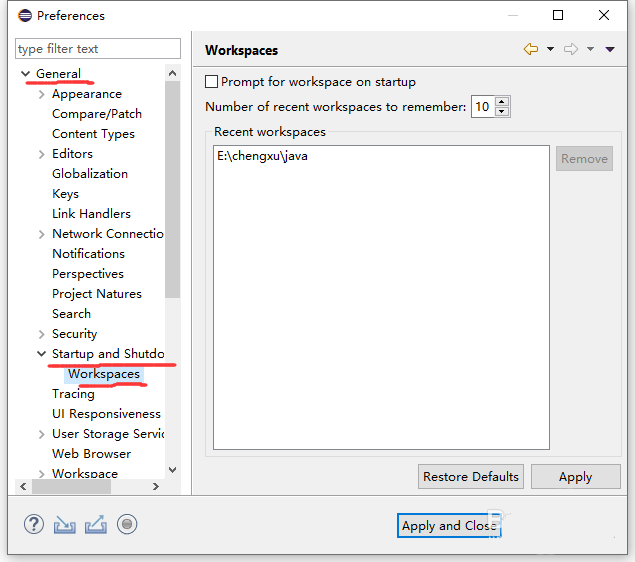635x562 pixels.
Task: Click tree scrollbar down arrow
Action: pos(173,470)
